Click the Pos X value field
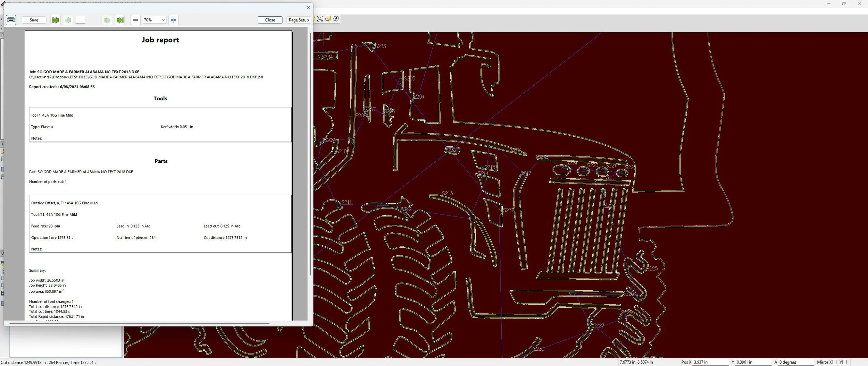868x366 pixels. pyautogui.click(x=710, y=362)
